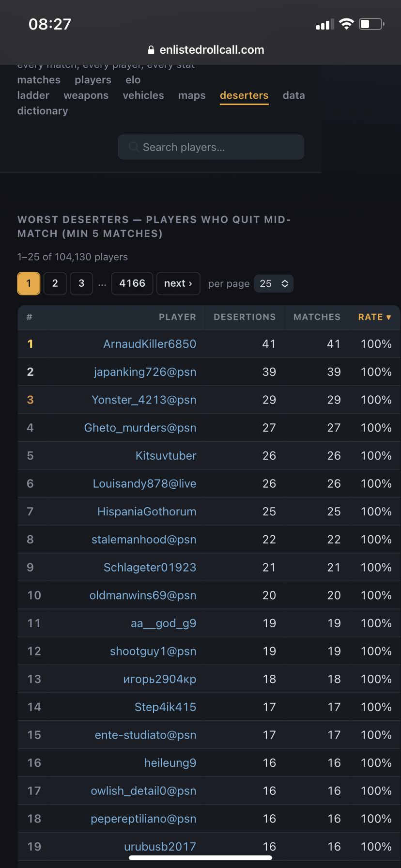
Task: Tap the magnifier icon in the search box
Action: tap(134, 147)
